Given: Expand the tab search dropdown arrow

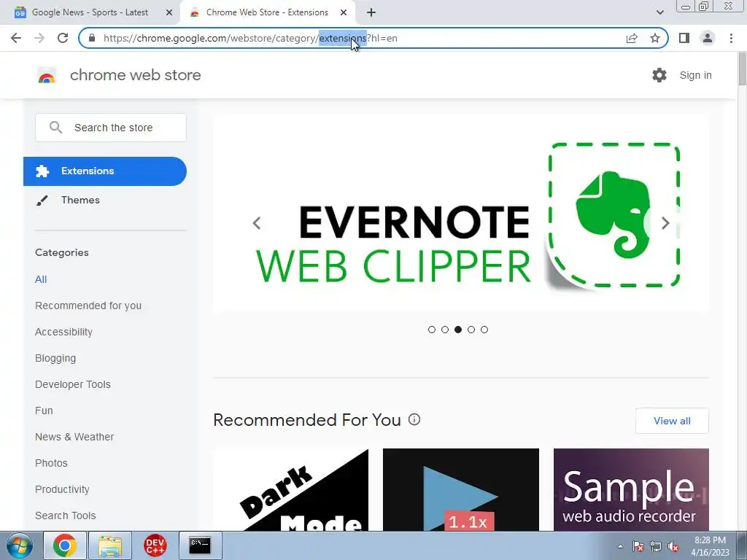Looking at the screenshot, I should [659, 12].
